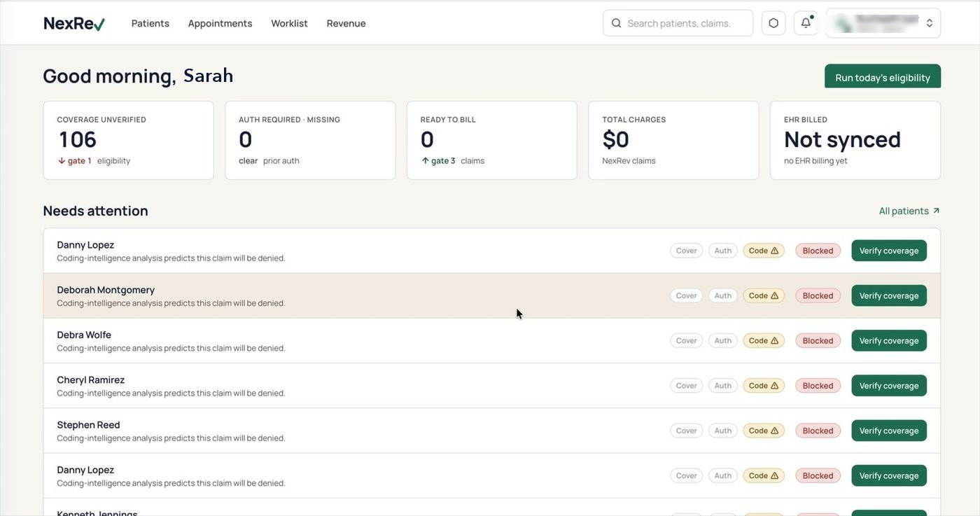Click the Cover pill for Deborah Montgomery

pyautogui.click(x=686, y=295)
